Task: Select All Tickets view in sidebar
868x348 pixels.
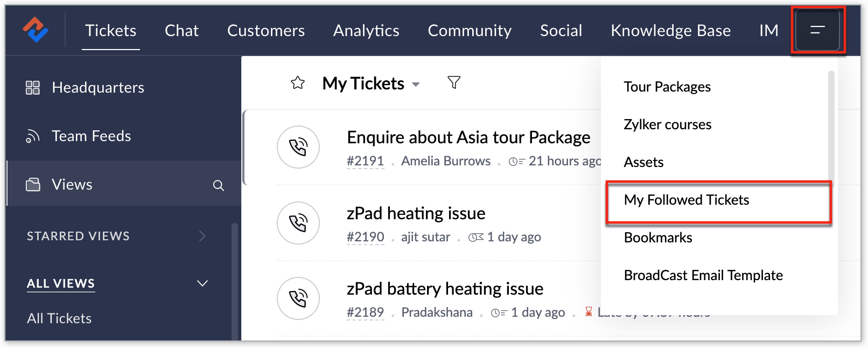Action: (59, 318)
